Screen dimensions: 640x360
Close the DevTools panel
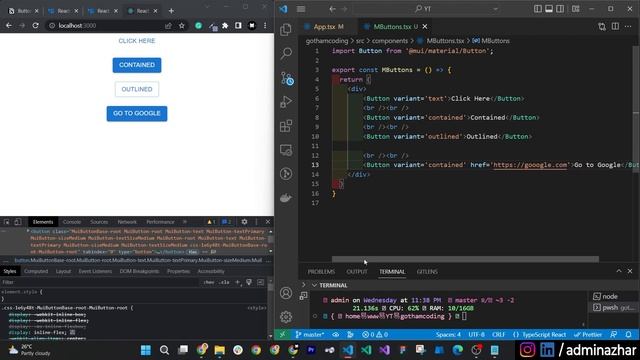268,222
